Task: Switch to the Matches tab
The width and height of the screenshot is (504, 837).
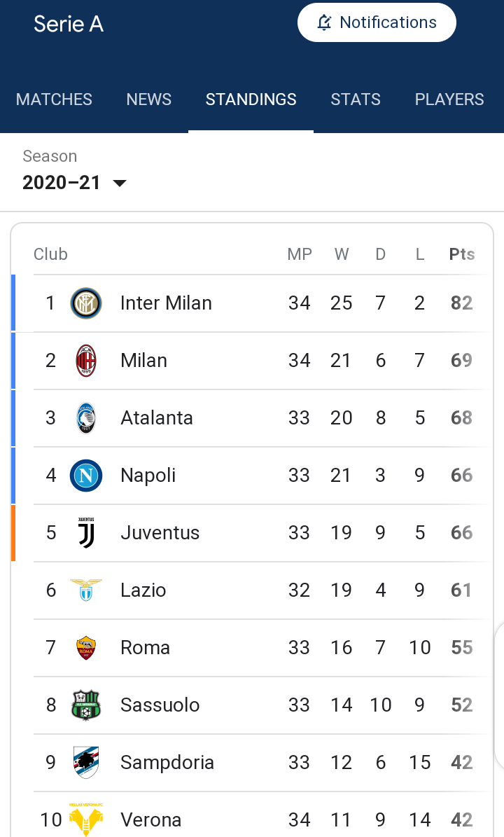Action: tap(54, 99)
